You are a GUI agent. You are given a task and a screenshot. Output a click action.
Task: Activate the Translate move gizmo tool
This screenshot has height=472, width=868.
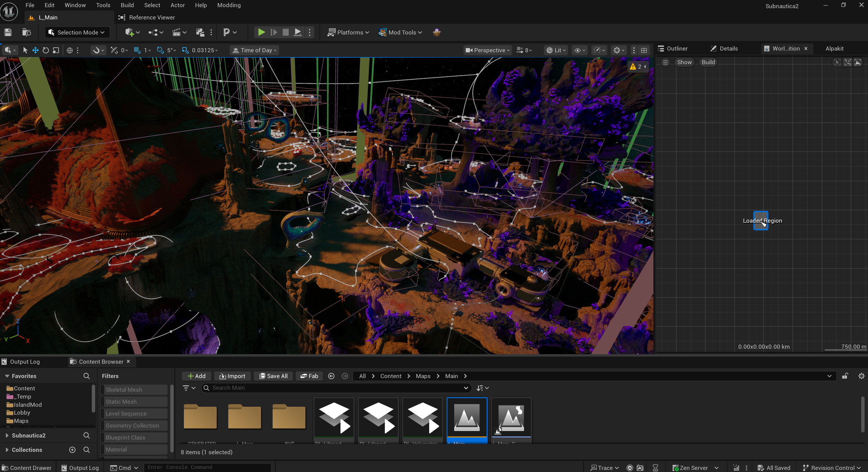click(35, 50)
